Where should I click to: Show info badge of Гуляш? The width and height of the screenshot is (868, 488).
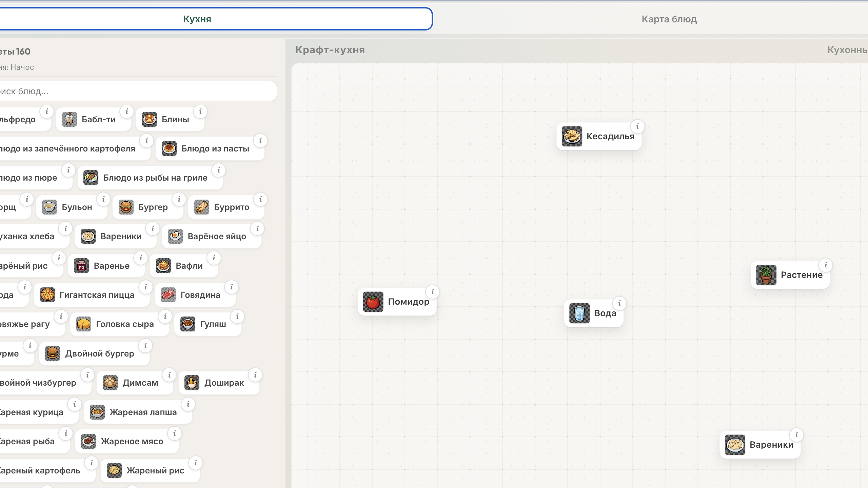237,317
